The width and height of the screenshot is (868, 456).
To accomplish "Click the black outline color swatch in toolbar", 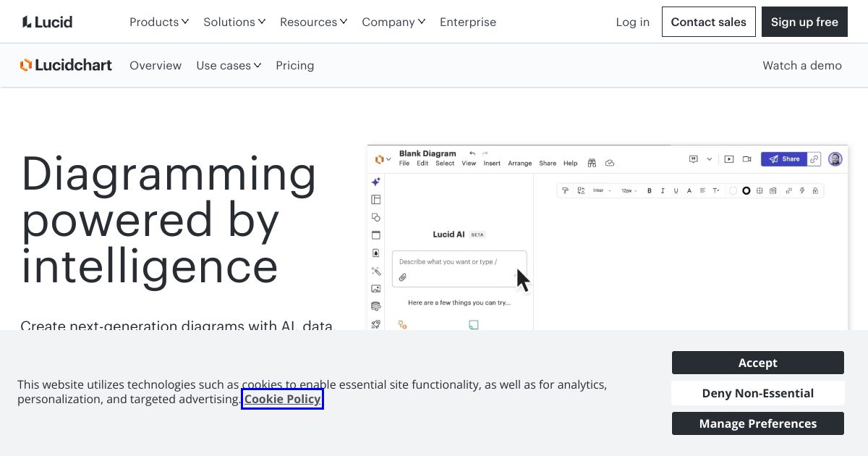I will (746, 191).
